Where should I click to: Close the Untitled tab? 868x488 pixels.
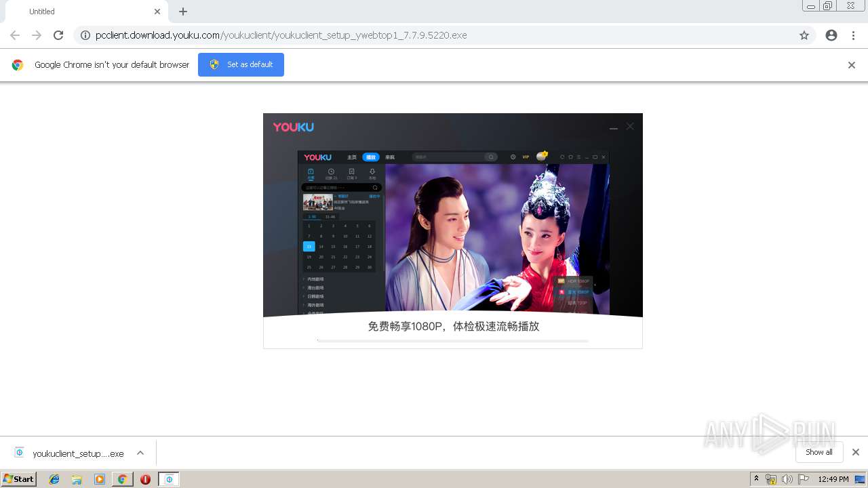[x=157, y=12]
